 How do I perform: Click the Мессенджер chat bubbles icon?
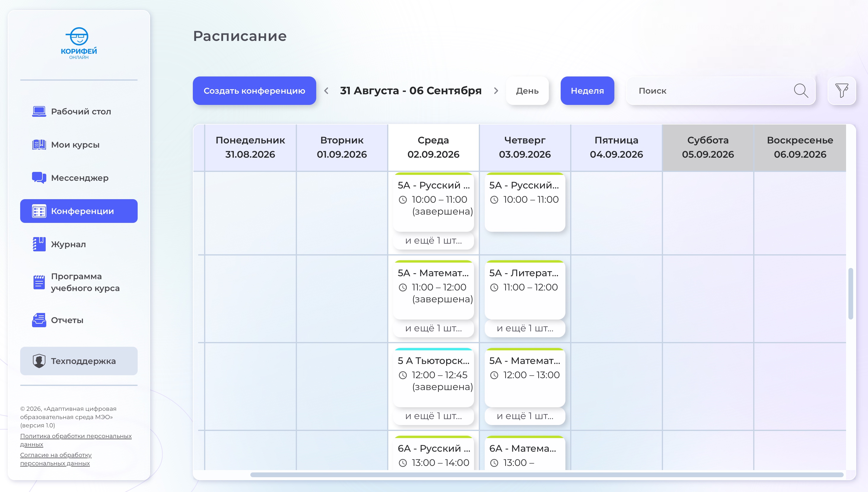point(39,178)
